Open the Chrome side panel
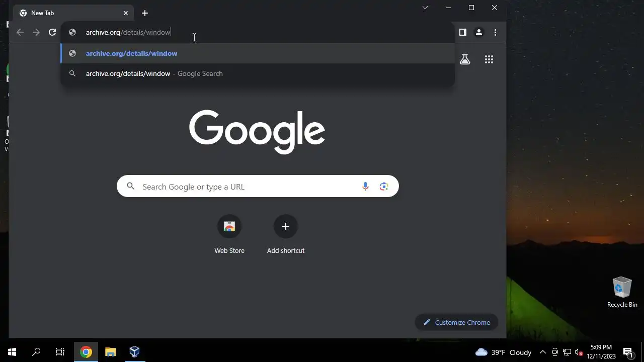The image size is (644, 362). [463, 32]
